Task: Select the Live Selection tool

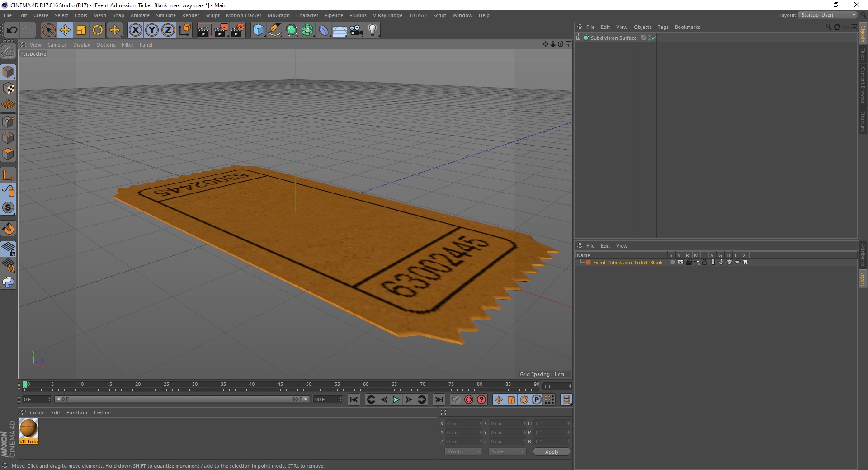Action: click(48, 30)
